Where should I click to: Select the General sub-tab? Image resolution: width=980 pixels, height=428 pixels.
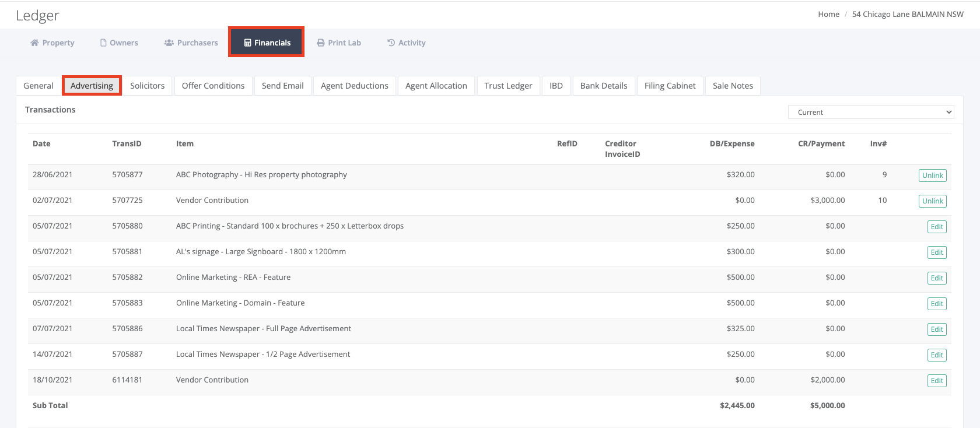click(x=38, y=86)
